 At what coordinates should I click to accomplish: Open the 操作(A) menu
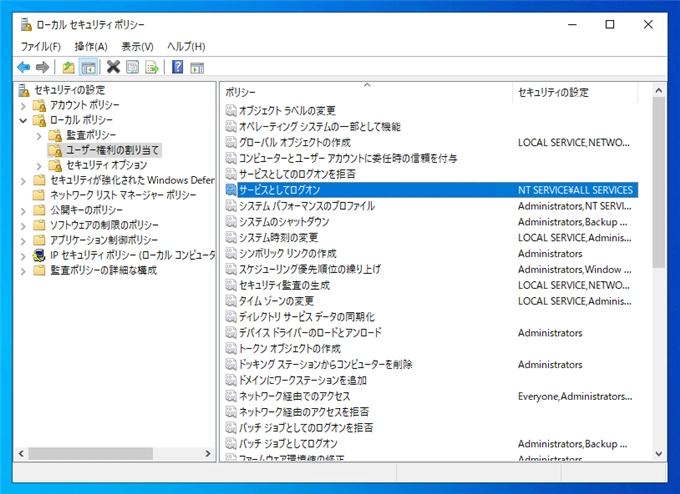pyautogui.click(x=91, y=46)
